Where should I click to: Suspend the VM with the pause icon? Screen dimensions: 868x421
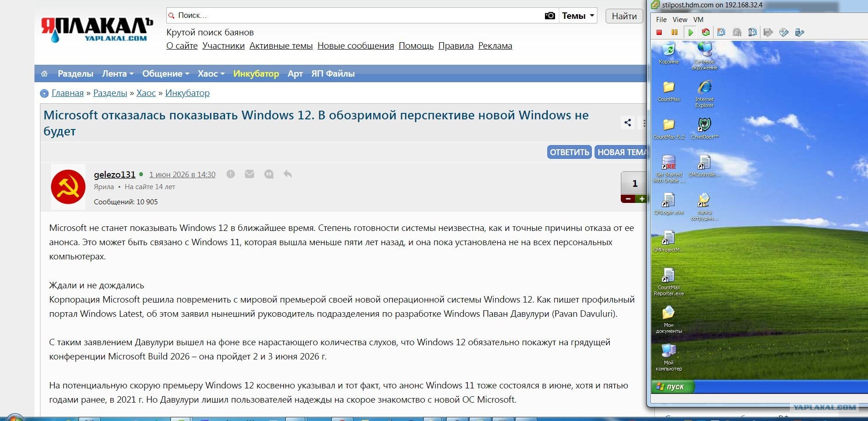point(675,32)
